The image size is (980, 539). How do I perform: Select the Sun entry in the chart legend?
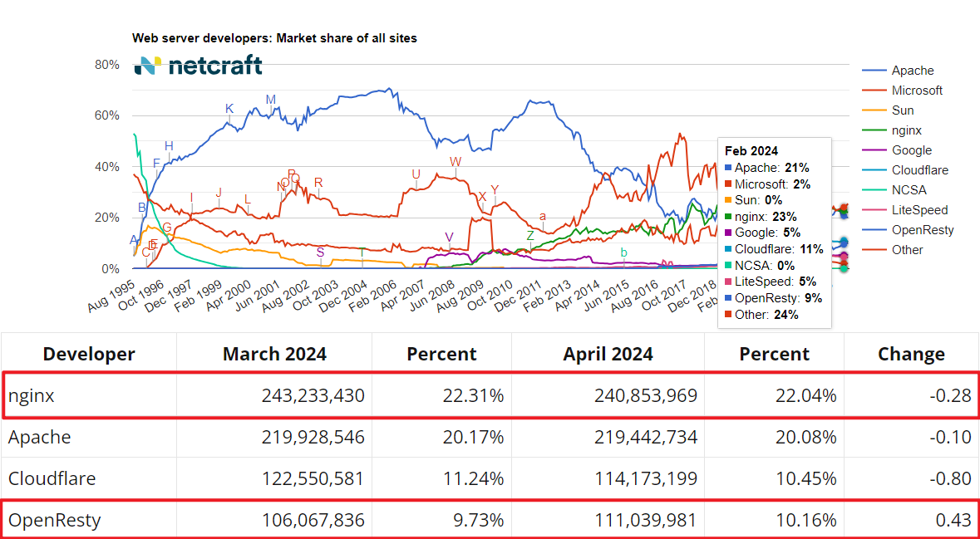pos(888,110)
